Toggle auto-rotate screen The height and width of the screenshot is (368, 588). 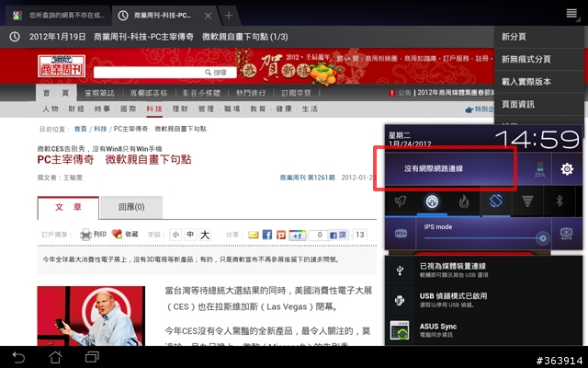pos(496,201)
